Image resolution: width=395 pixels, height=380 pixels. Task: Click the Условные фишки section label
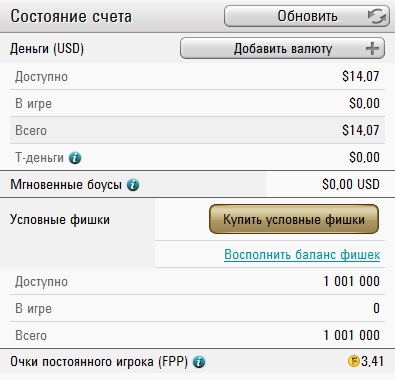point(60,220)
